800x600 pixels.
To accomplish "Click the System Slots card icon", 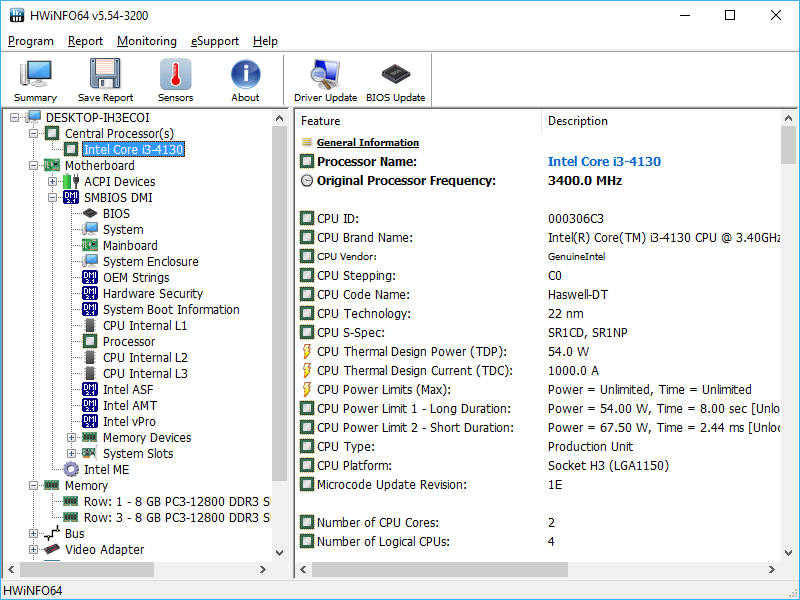I will [x=90, y=453].
